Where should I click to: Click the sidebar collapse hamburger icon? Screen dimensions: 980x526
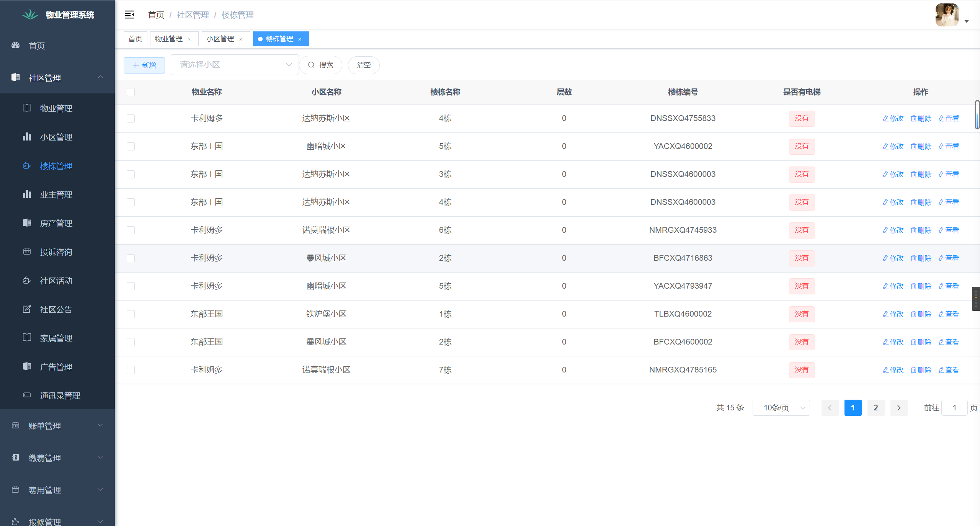(x=129, y=15)
